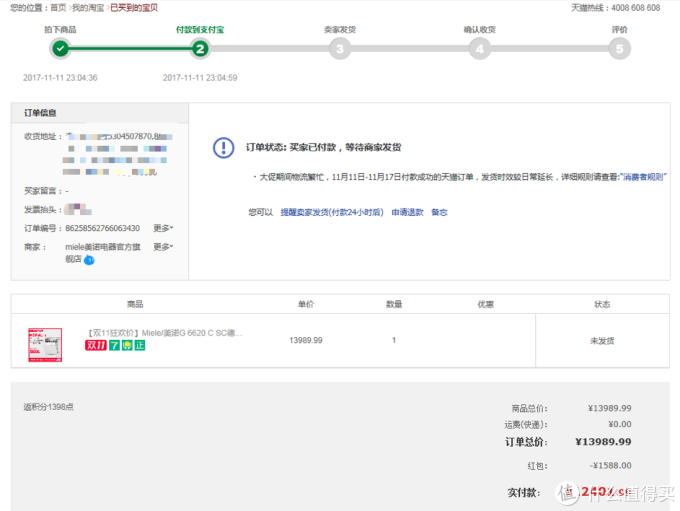Click the 返积分1398点 text
680x511 pixels.
[49, 407]
